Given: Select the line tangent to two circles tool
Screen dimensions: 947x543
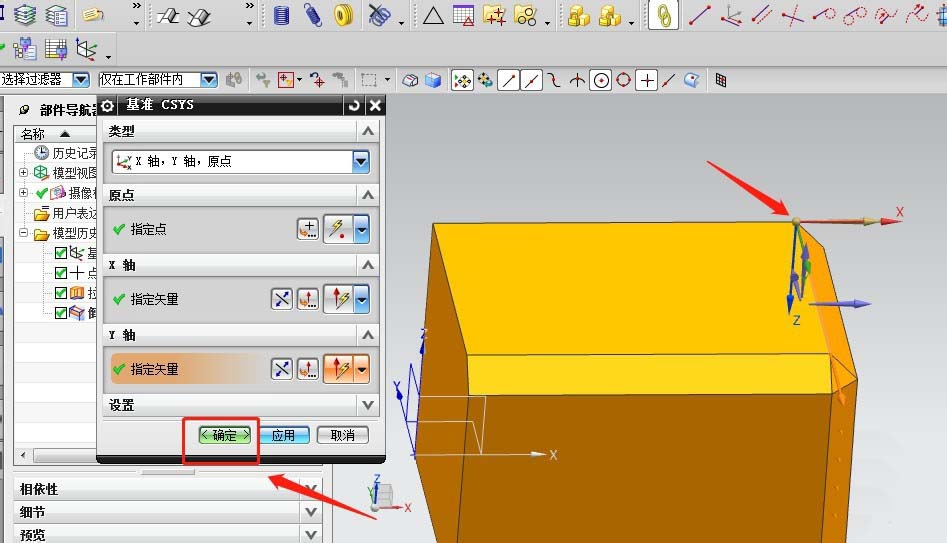Looking at the screenshot, I should 855,15.
